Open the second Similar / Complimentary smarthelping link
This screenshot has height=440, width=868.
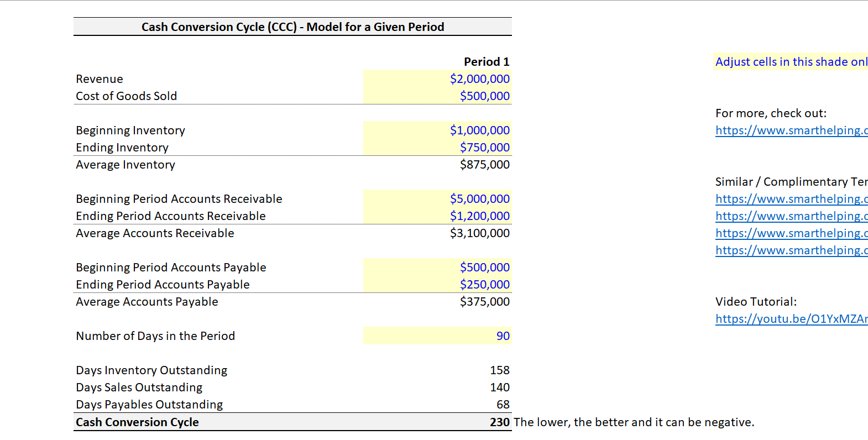[x=791, y=216]
